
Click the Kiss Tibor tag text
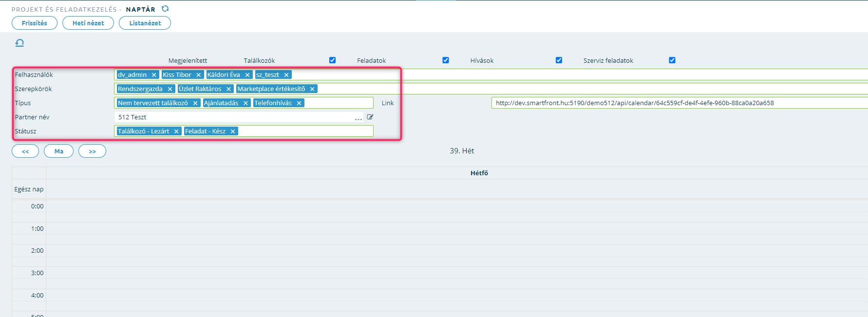click(x=177, y=75)
